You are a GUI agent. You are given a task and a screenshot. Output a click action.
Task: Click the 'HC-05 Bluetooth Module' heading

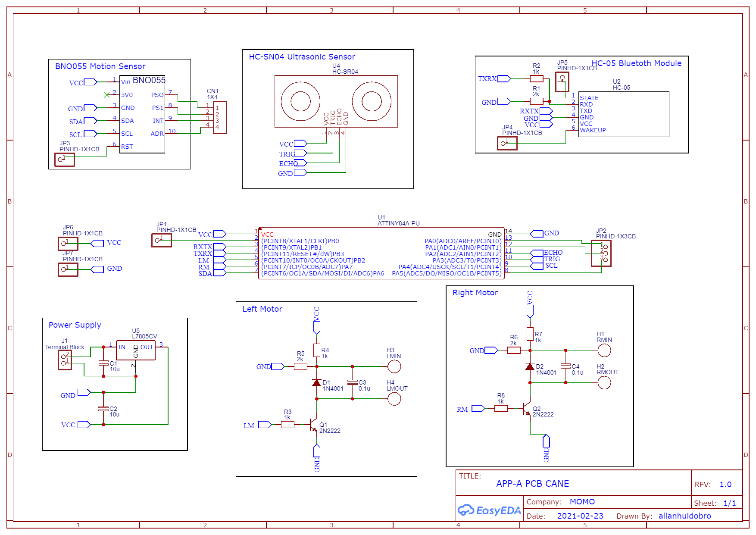637,63
